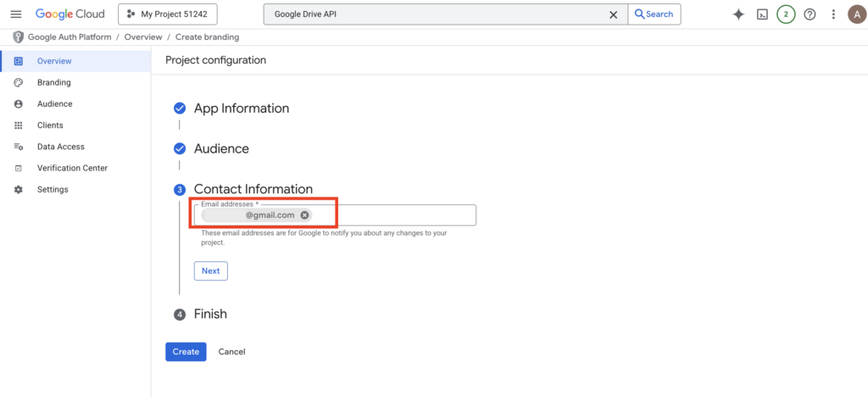Open the help question mark icon
The width and height of the screenshot is (868, 397).
(x=810, y=14)
